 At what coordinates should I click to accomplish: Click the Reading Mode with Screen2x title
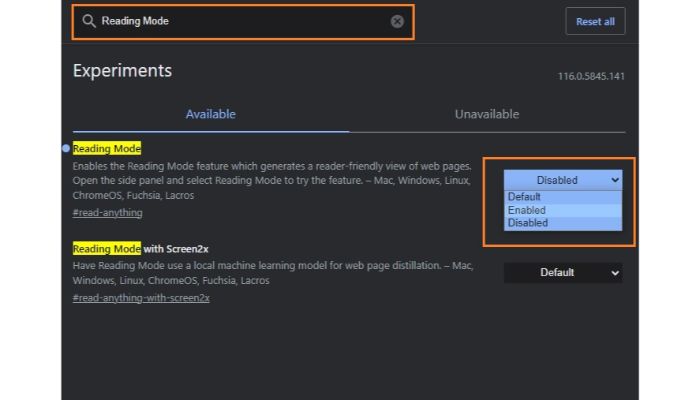coord(141,249)
